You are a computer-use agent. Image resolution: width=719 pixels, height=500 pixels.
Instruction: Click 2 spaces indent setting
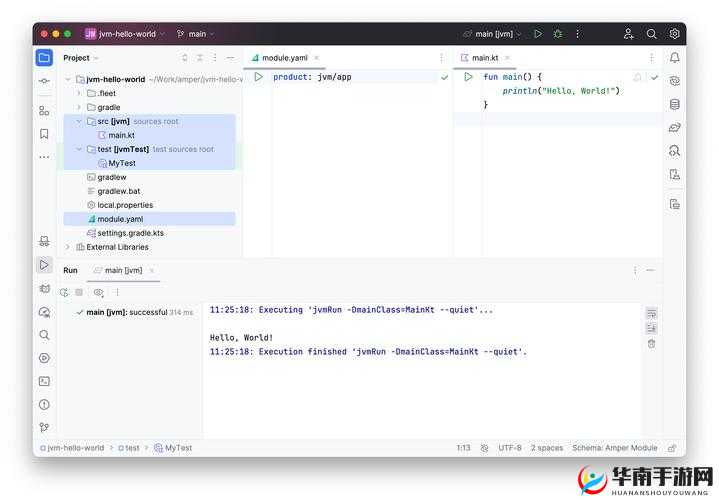tap(547, 448)
